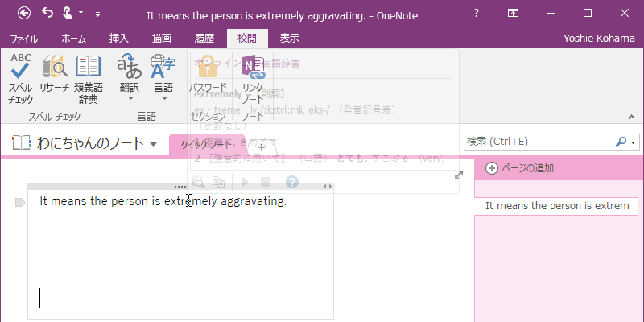The image size is (644, 322).
Task: Click the note container width arrows
Action: [x=328, y=187]
